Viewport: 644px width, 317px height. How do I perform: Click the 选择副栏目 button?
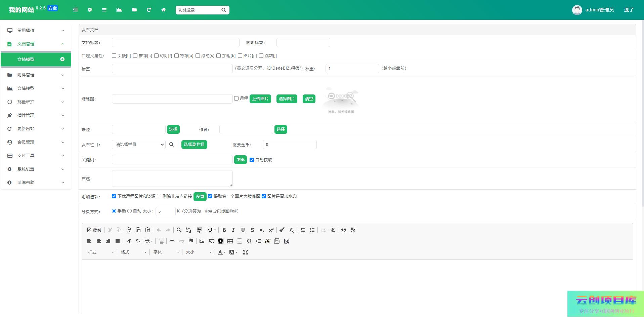[194, 145]
